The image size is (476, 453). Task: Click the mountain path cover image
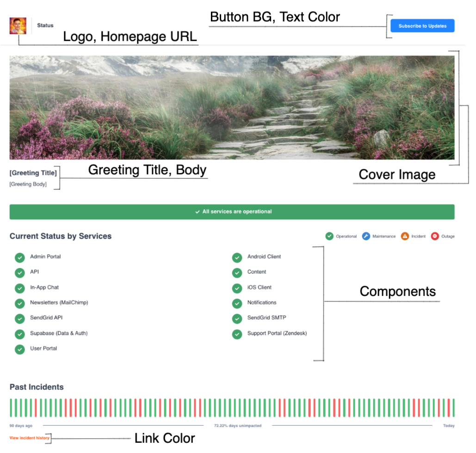tap(232, 107)
